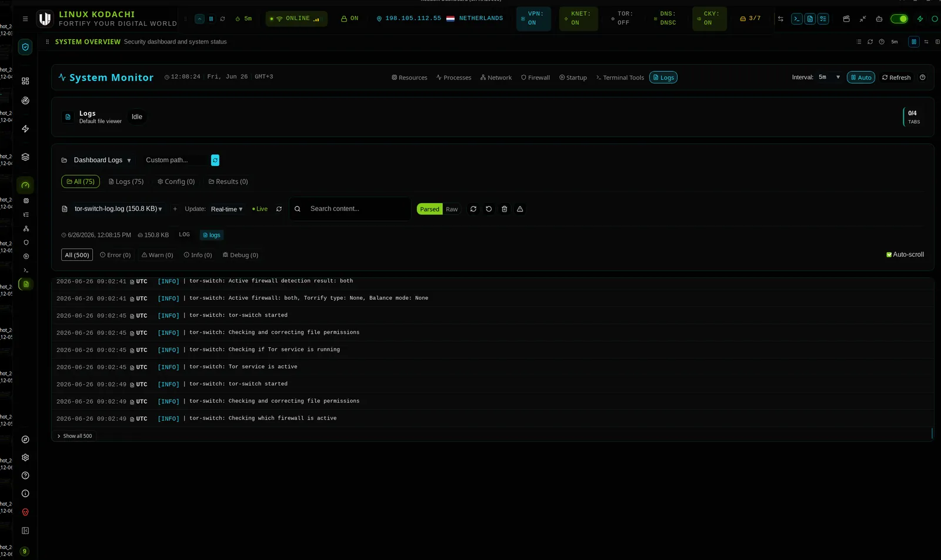The image size is (941, 560).
Task: Click the inward arrows minimize icon
Action: coord(863,19)
